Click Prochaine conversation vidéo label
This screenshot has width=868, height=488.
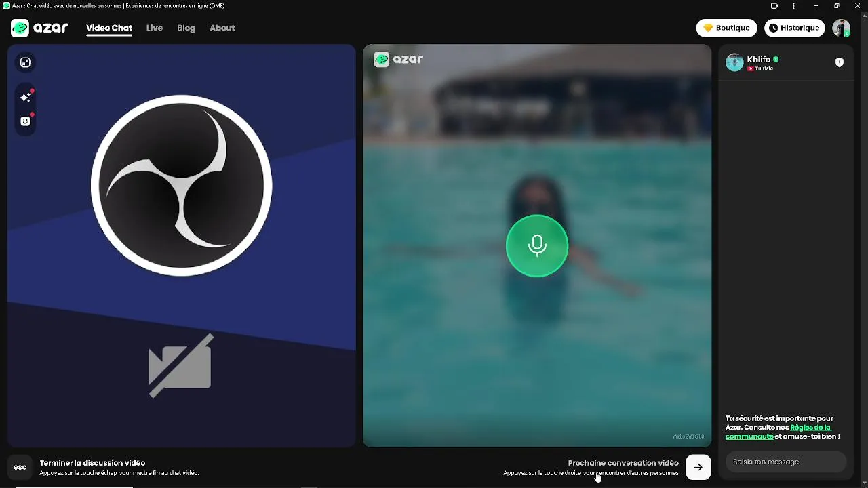(623, 463)
